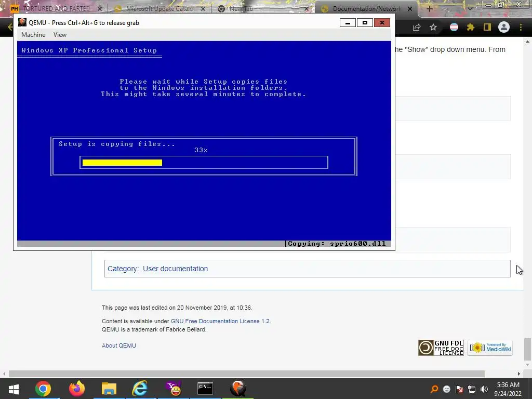
Task: Click the "Windows XP Professional Setup" heading
Action: [89, 50]
